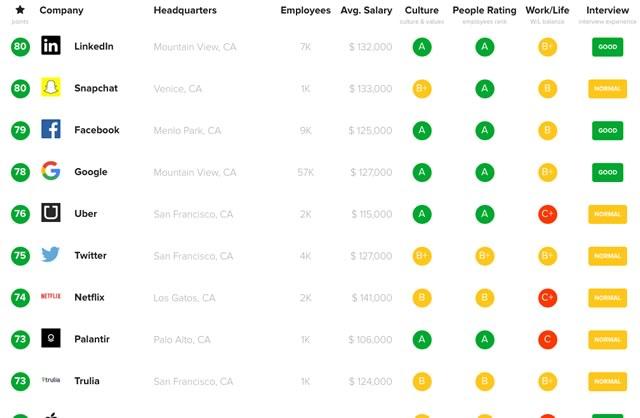Screen dimensions: 640x418
Task: Sort table by Avg. Salary header
Action: click(x=365, y=11)
